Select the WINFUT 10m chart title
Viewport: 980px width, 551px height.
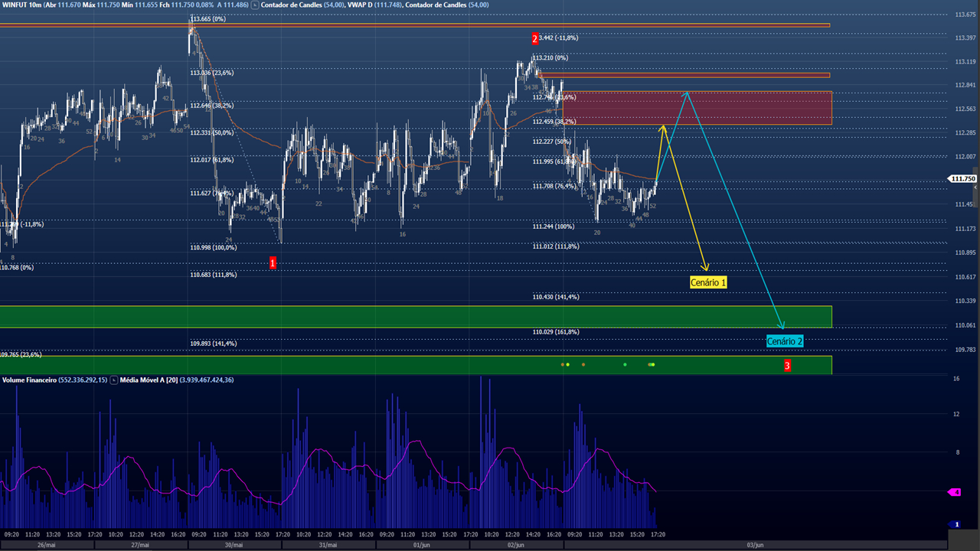tap(22, 5)
